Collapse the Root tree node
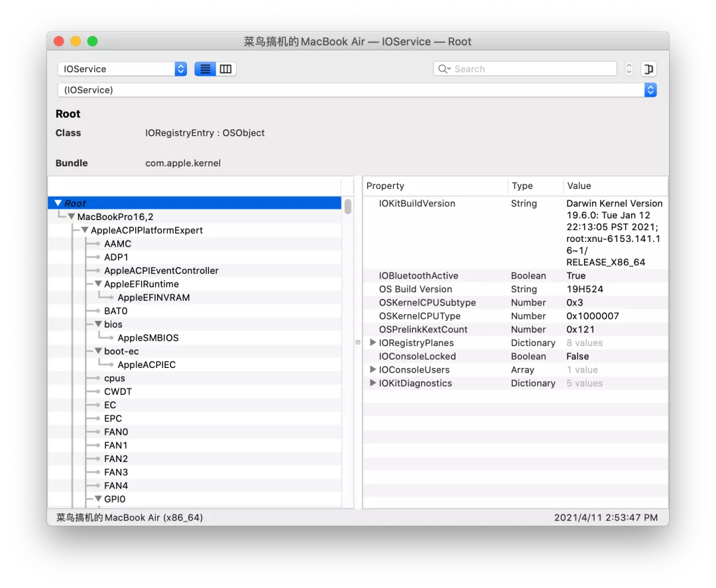Viewport: 716px width, 588px height. [58, 203]
